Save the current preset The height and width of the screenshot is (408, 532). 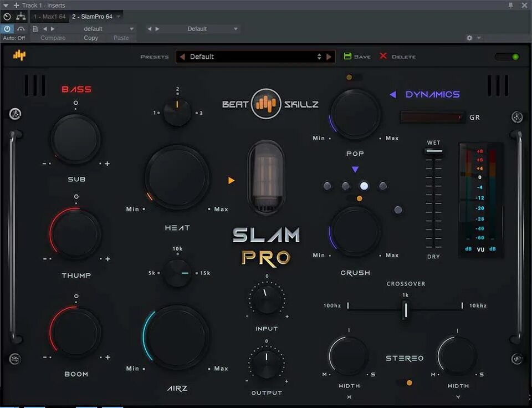tap(357, 57)
